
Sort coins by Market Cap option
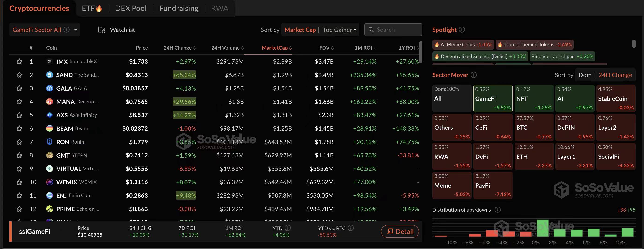(x=300, y=30)
